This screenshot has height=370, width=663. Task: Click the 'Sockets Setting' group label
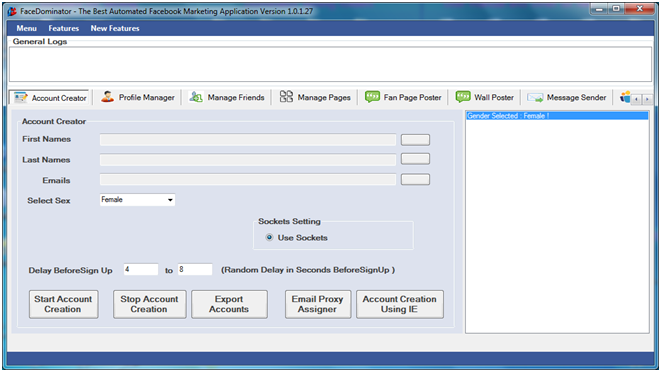pyautogui.click(x=289, y=221)
